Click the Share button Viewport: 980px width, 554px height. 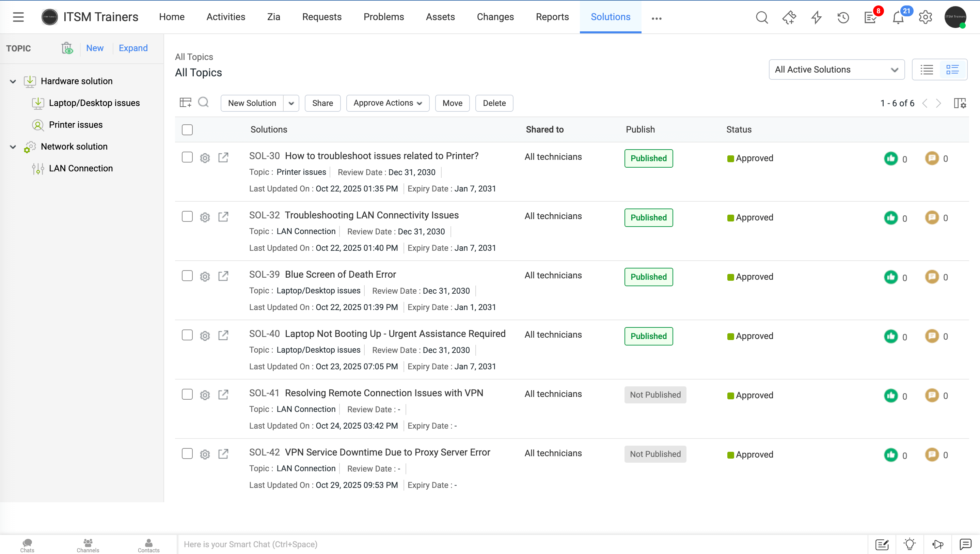click(322, 103)
